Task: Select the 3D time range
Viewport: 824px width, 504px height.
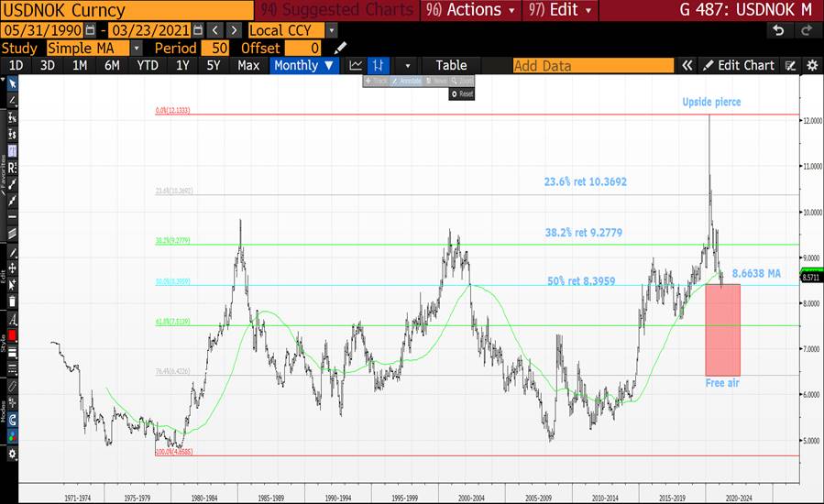Action: pyautogui.click(x=48, y=66)
